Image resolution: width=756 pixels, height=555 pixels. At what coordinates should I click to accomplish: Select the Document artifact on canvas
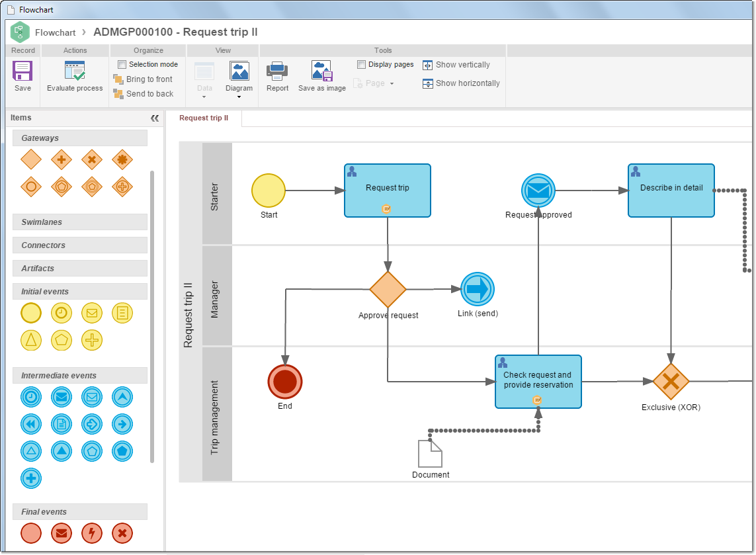430,453
